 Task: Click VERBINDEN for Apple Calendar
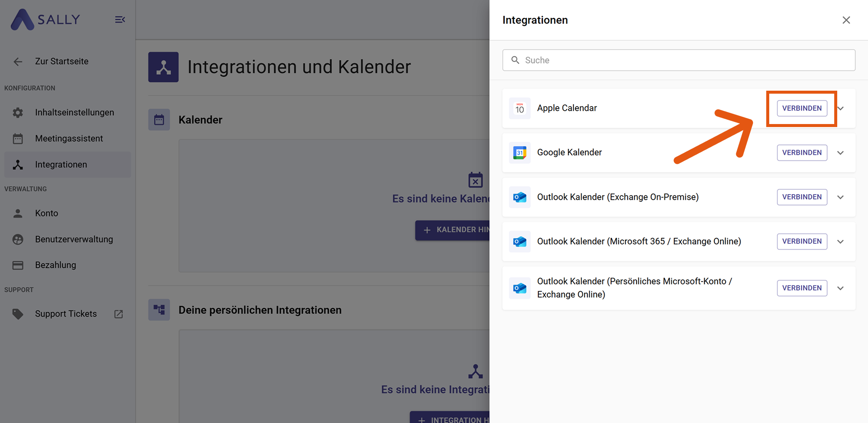pos(802,108)
